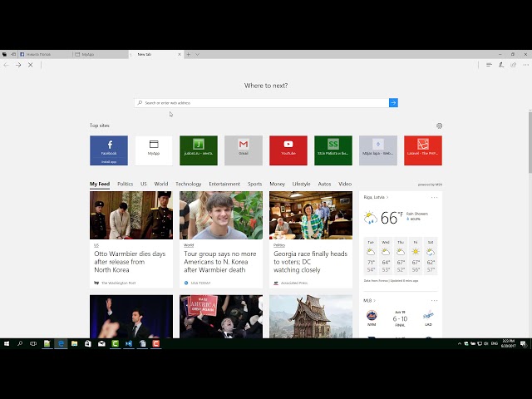The width and height of the screenshot is (532, 399).
Task: Select the My Feed tab
Action: point(100,184)
